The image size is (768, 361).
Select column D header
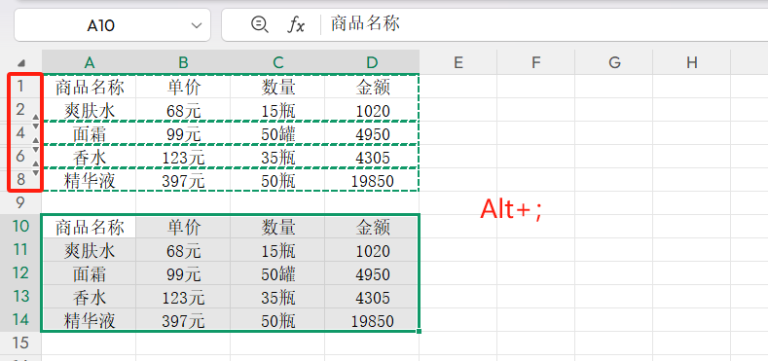(x=372, y=62)
